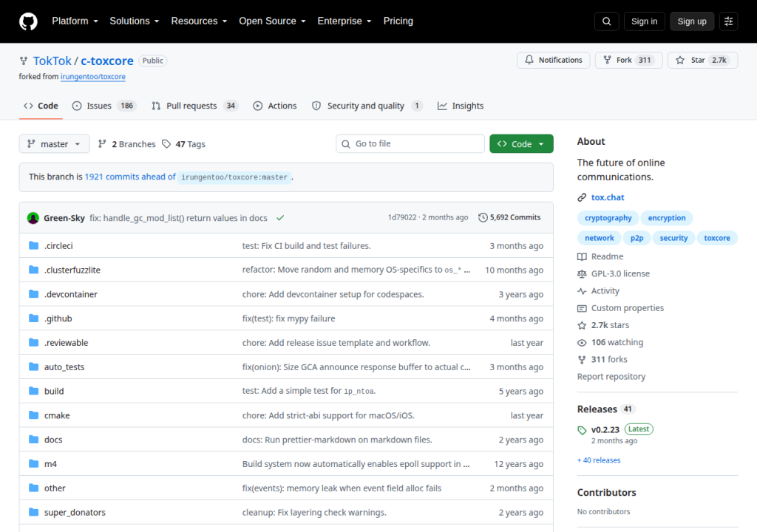Click the cmake folder icon
Viewport: 757px width, 532px height.
pos(33,415)
